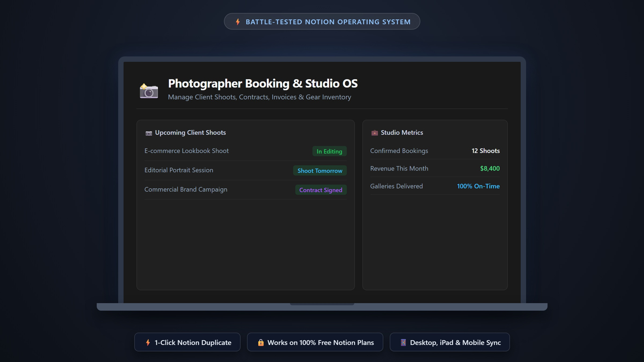The width and height of the screenshot is (644, 362).
Task: Click the In Editing status tag
Action: pyautogui.click(x=330, y=151)
